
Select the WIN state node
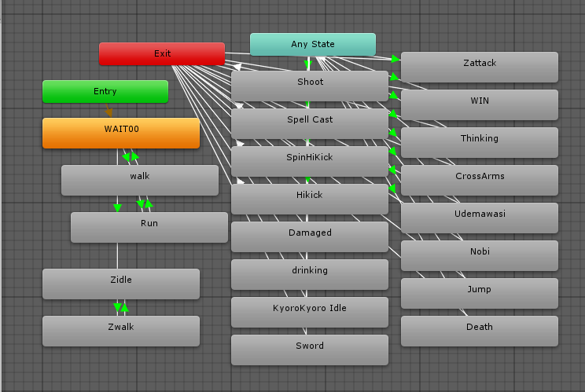480,104
